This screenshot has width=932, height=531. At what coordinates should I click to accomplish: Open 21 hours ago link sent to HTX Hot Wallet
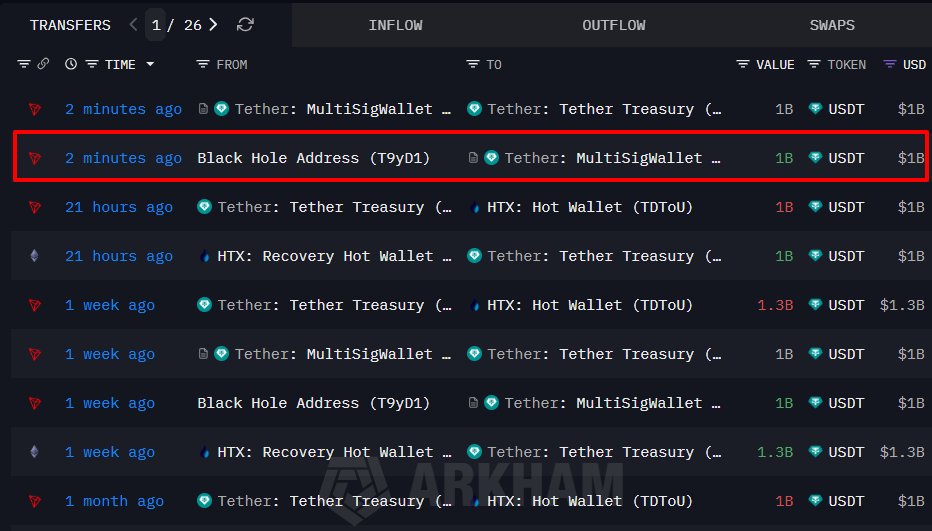click(x=119, y=207)
